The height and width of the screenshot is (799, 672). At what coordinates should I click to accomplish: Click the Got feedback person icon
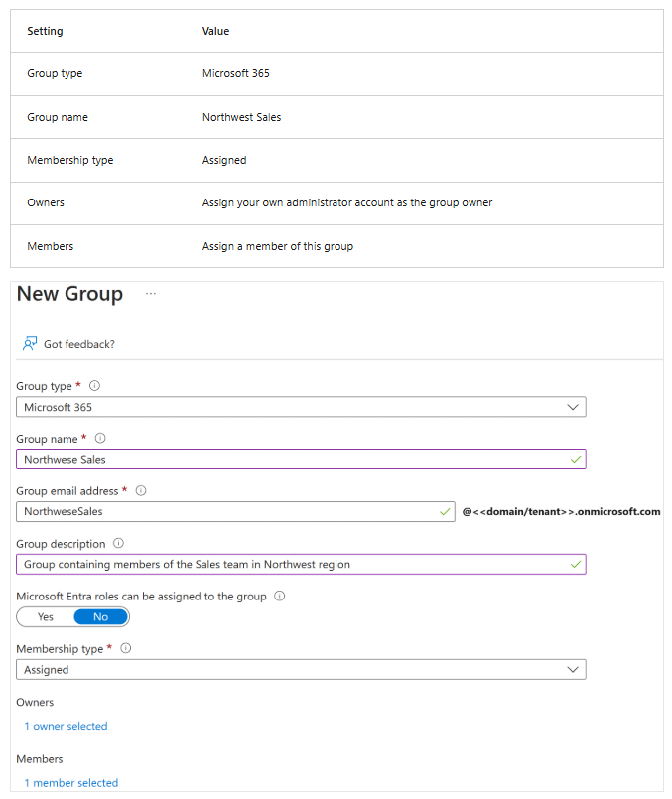(30, 344)
